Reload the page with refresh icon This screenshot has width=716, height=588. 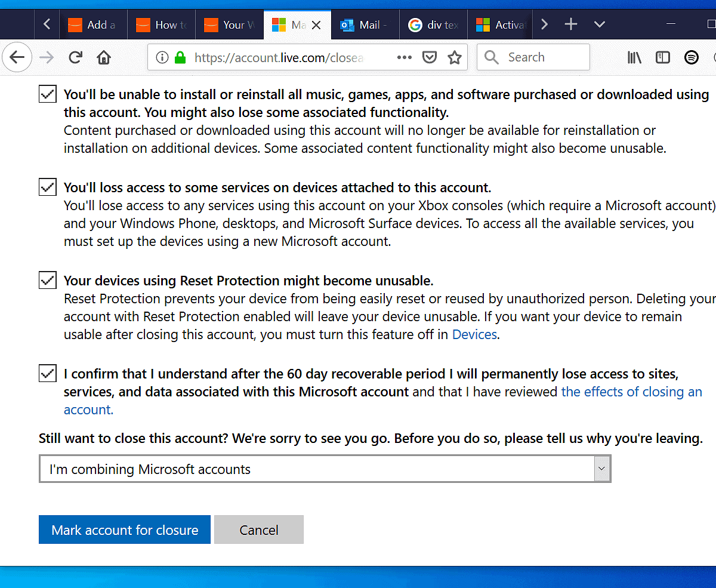tap(75, 57)
